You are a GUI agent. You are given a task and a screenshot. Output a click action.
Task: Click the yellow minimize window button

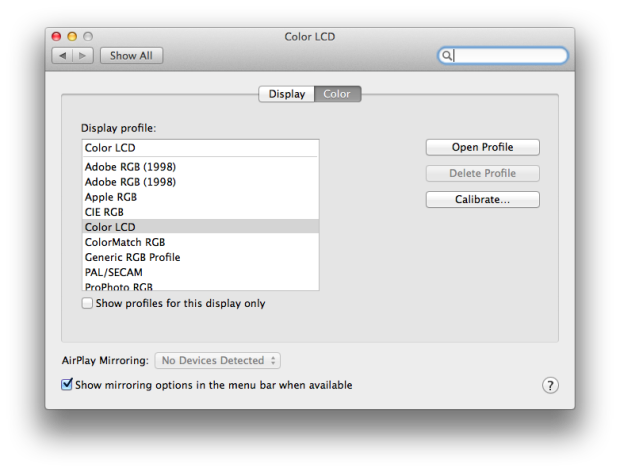click(72, 36)
